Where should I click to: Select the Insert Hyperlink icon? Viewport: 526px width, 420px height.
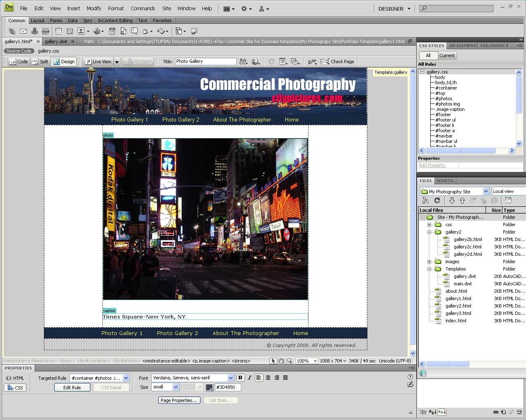coord(12,31)
